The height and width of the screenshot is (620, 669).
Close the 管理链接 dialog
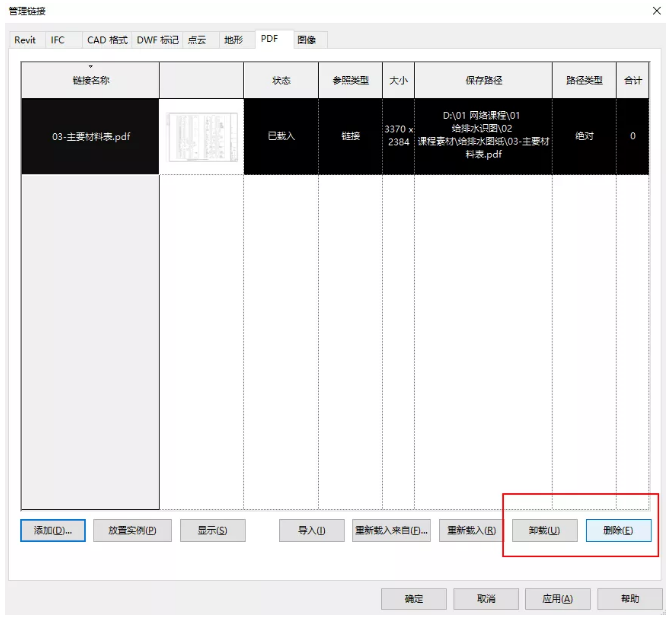(657, 11)
